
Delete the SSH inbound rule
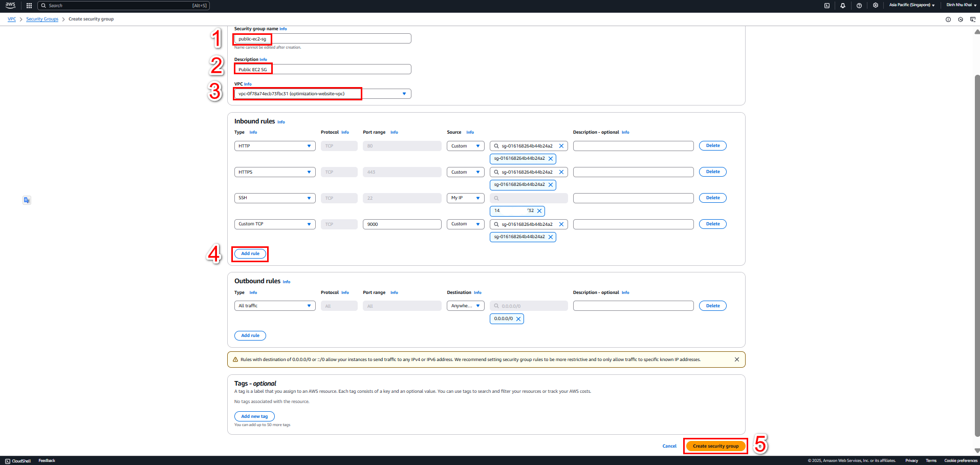[x=713, y=198]
